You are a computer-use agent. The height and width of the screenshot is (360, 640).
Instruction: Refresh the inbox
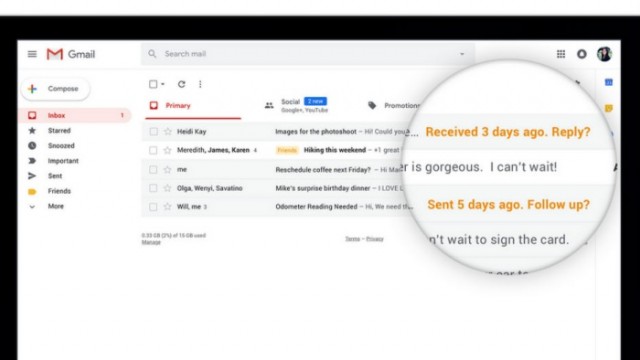point(182,84)
